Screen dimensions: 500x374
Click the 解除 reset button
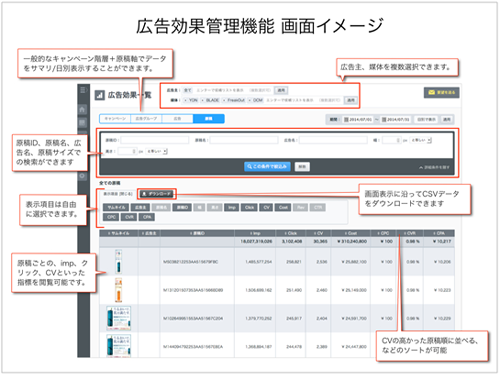click(302, 166)
